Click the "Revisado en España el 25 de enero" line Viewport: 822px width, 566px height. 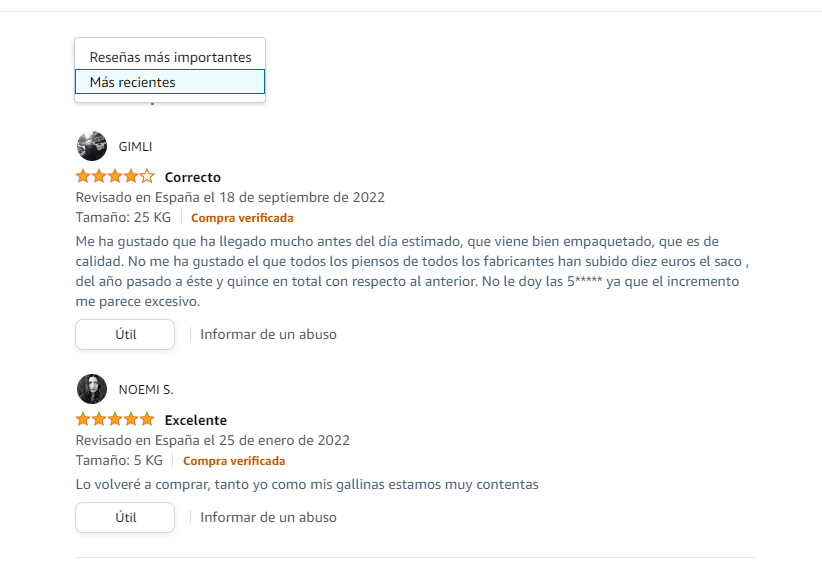pos(212,440)
